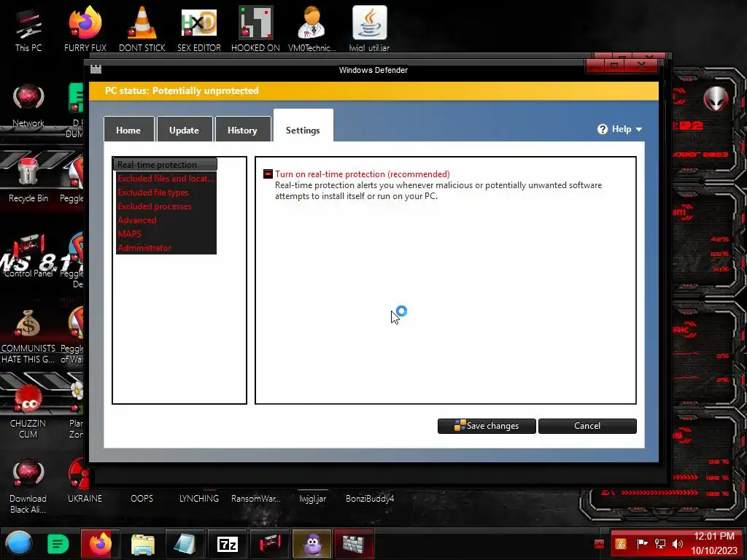Click the Java tray icon
747x560 pixels.
(621, 544)
